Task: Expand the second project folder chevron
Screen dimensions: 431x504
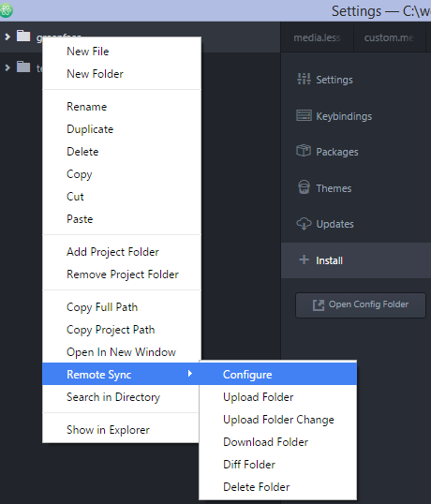Action: (7, 67)
